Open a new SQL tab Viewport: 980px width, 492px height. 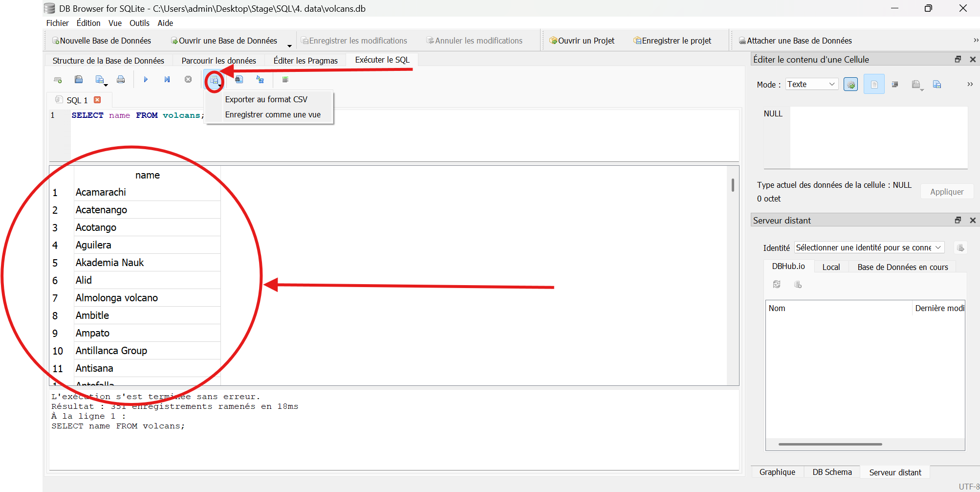58,79
